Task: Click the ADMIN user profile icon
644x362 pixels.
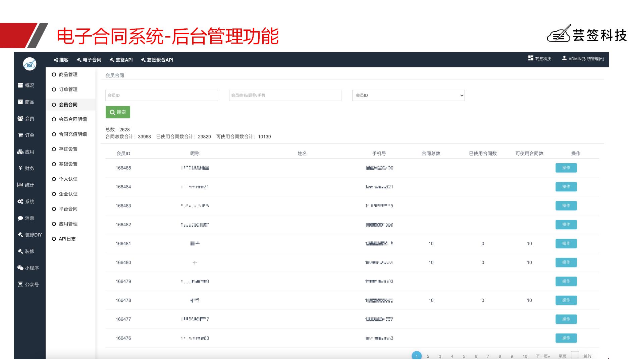Action: pyautogui.click(x=564, y=58)
